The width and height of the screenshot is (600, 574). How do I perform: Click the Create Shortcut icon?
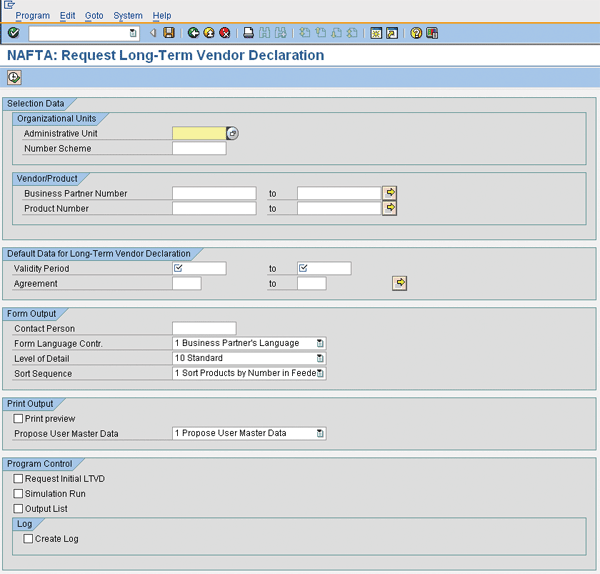392,33
